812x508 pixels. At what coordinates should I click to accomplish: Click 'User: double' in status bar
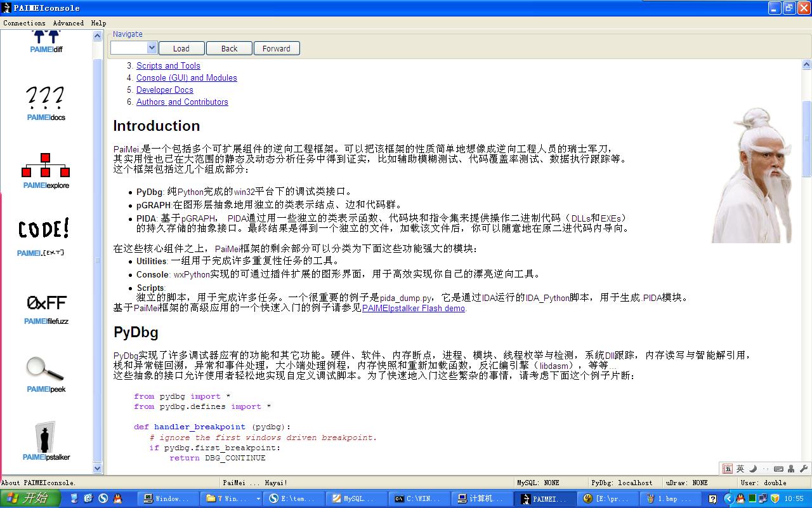(x=764, y=483)
